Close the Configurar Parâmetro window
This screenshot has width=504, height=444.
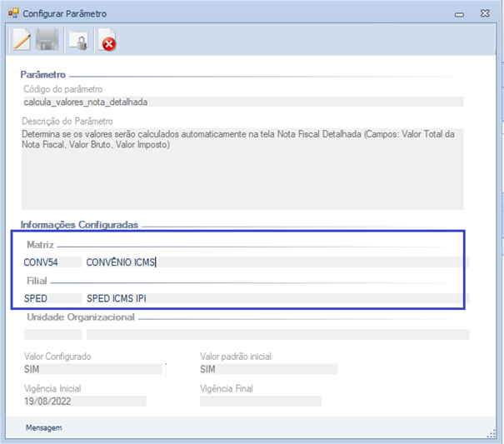coord(485,14)
